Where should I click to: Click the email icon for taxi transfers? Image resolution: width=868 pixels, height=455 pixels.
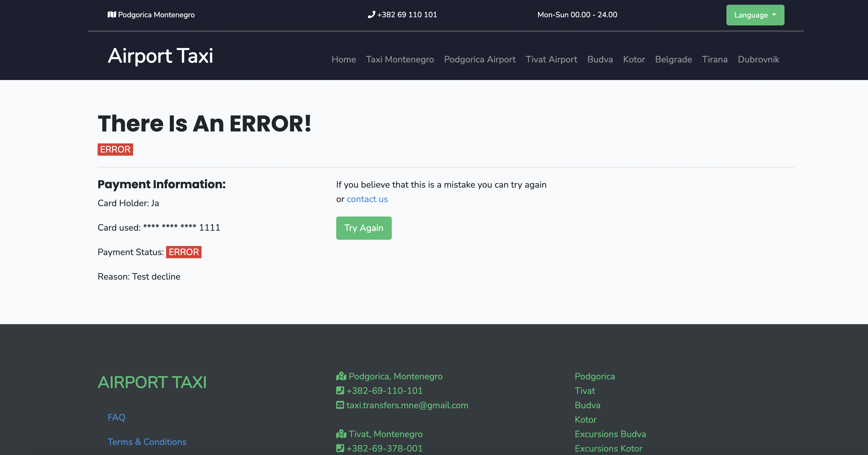click(340, 405)
